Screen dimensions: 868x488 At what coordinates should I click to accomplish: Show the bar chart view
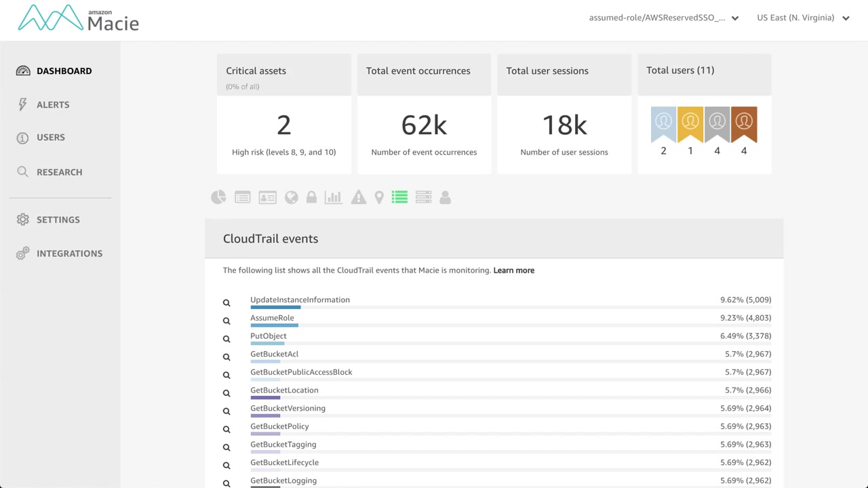tap(333, 197)
